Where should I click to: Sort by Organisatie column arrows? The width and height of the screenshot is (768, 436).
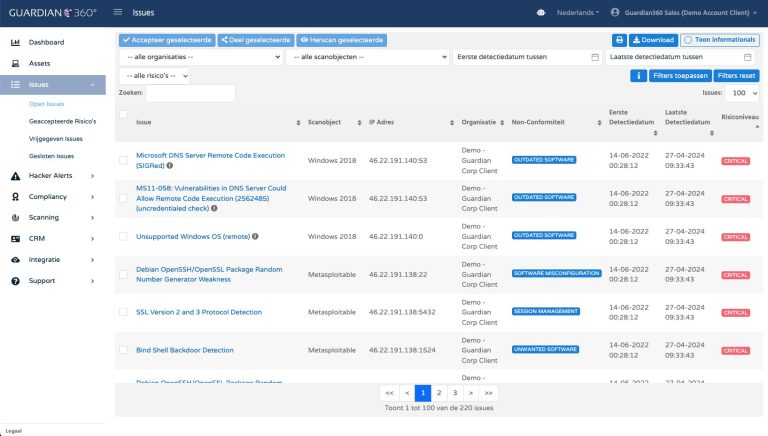click(x=502, y=122)
